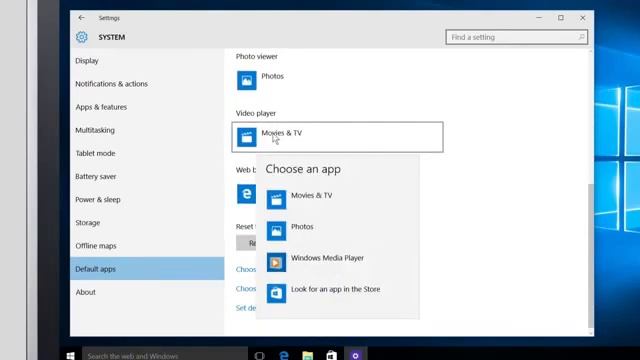Image resolution: width=640 pixels, height=360 pixels.
Task: Choose Photos icon in Choose an app list
Action: 276,231
